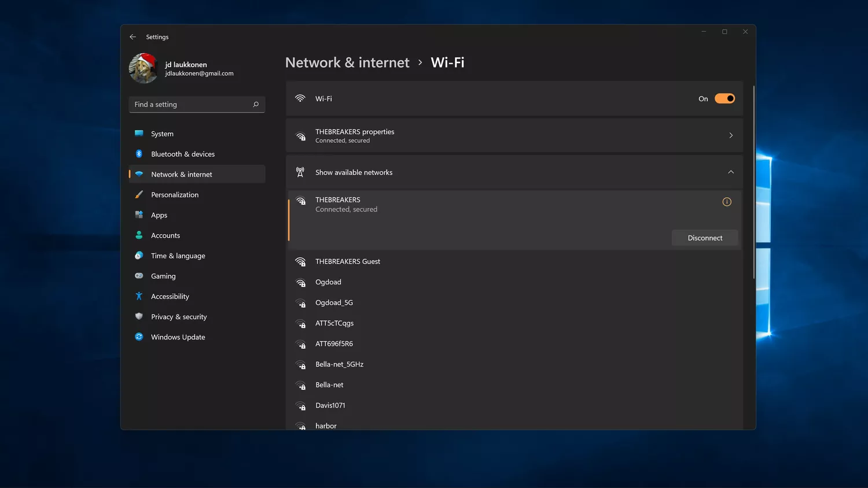
Task: Go to Bluetooth & devices
Action: pos(197,154)
